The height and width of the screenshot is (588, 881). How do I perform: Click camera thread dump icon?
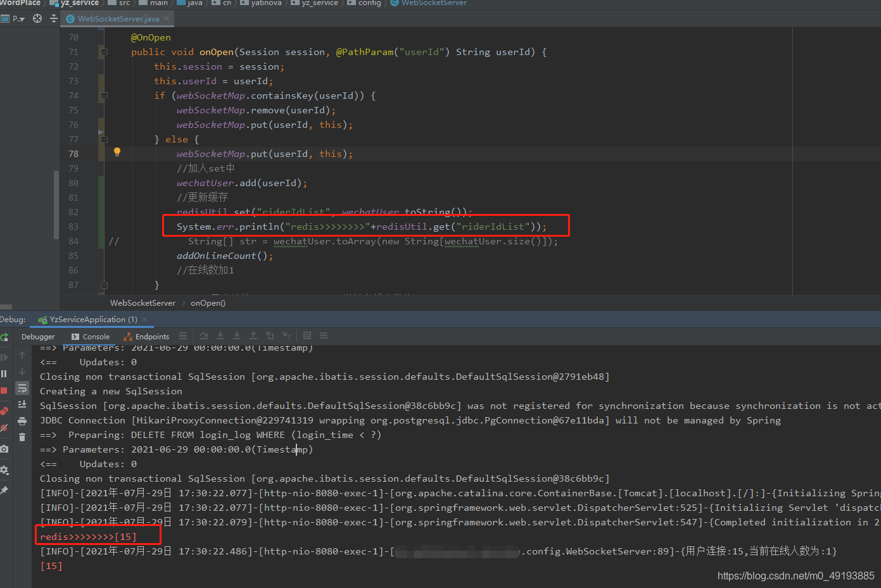(x=4, y=449)
